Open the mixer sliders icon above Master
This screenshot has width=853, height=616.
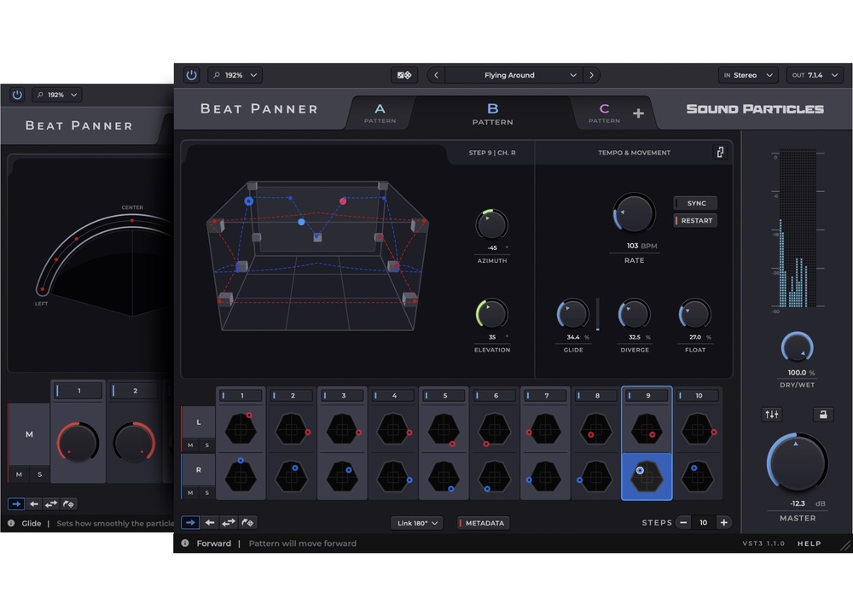771,415
